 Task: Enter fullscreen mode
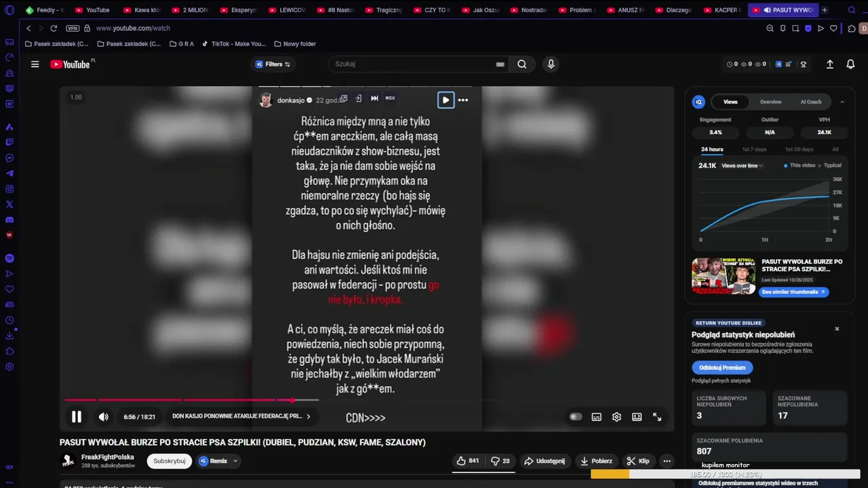657,417
